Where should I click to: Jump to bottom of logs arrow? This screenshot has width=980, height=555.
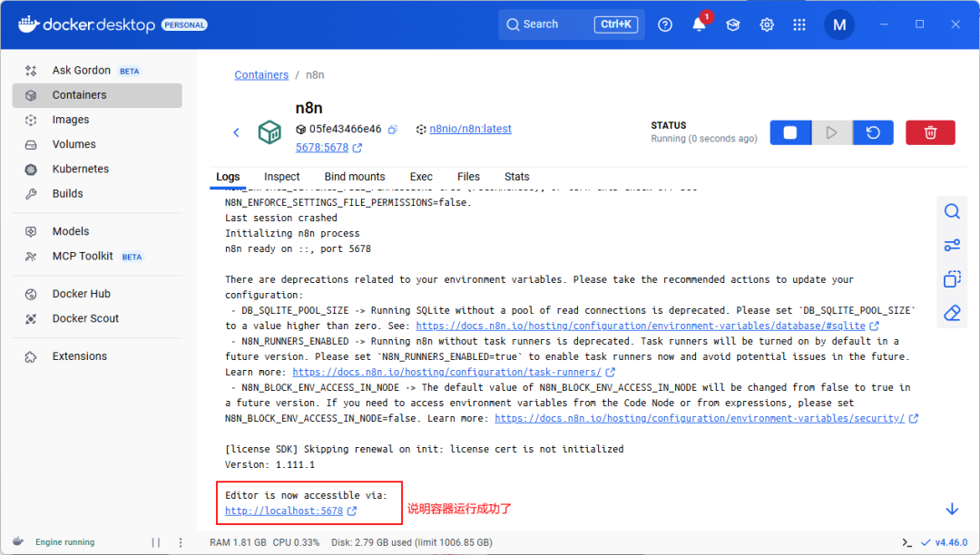(952, 510)
